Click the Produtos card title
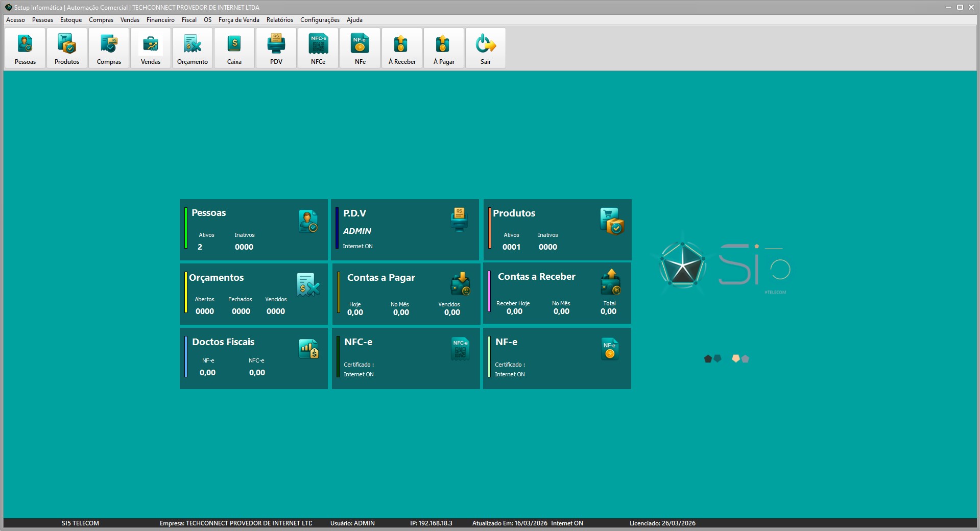This screenshot has height=531, width=980. tap(514, 213)
